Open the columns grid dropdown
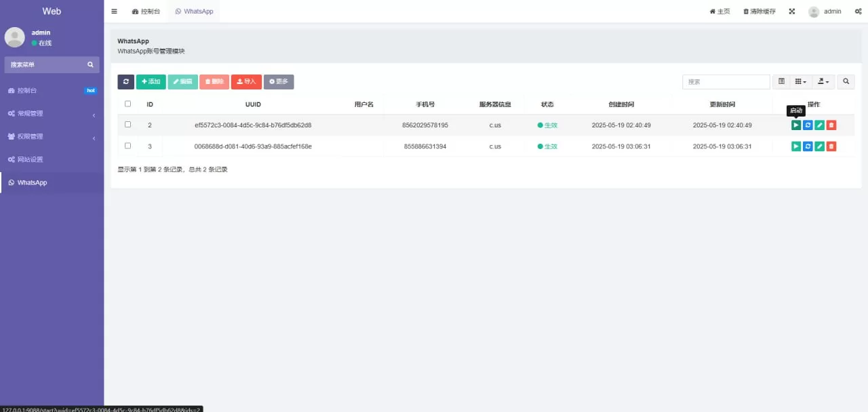This screenshot has width=868, height=412. pyautogui.click(x=801, y=82)
